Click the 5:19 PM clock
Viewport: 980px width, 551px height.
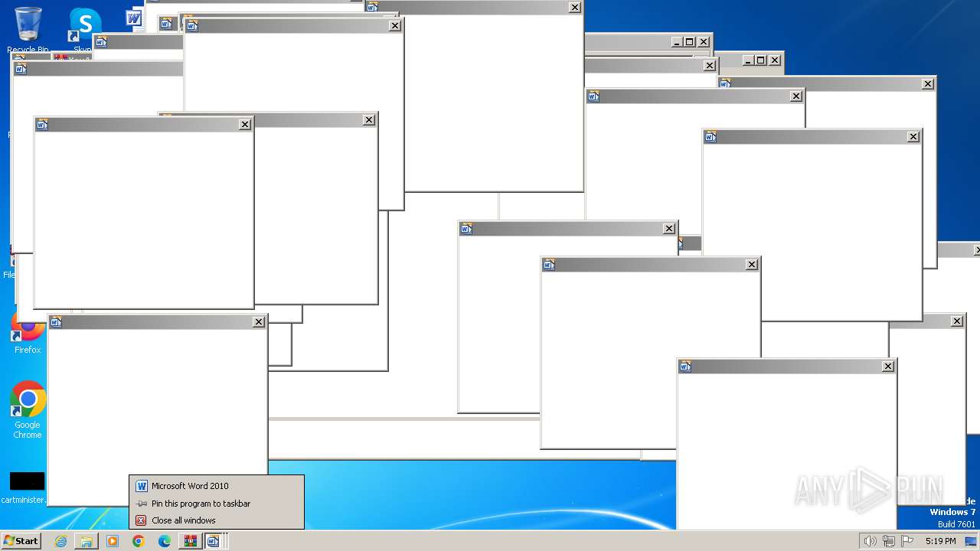940,541
